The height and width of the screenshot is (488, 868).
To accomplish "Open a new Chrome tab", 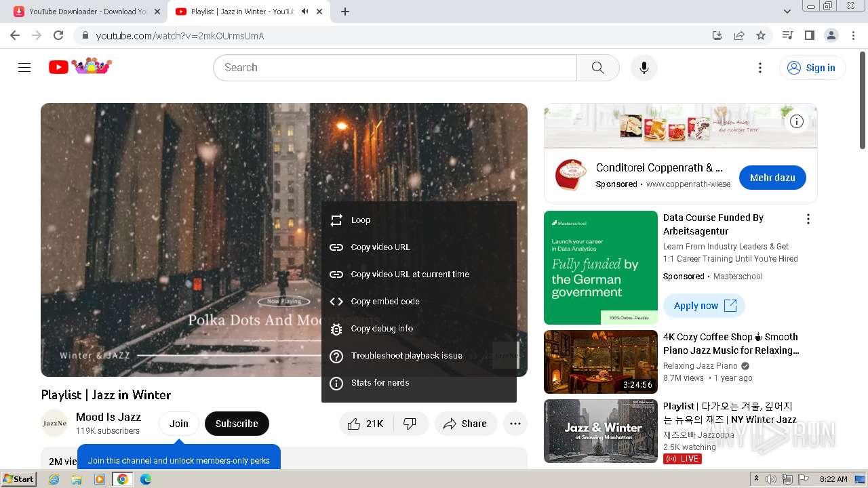I will click(345, 12).
